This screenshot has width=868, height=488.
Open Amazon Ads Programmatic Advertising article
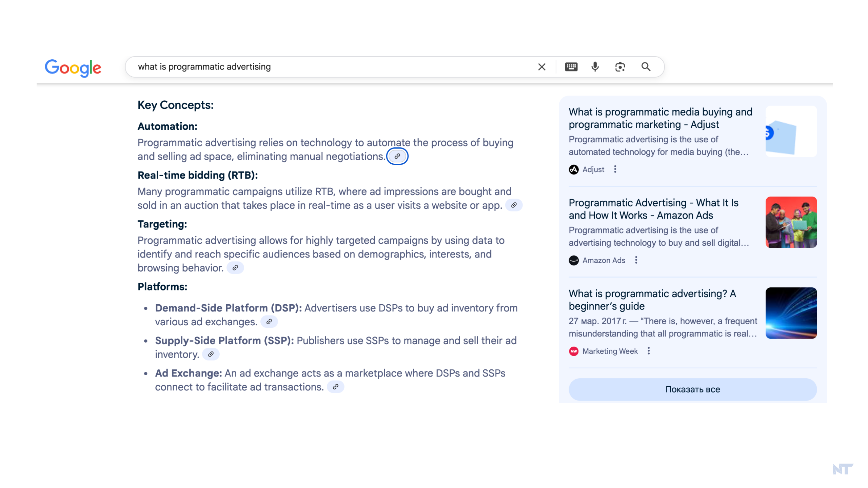tap(653, 209)
